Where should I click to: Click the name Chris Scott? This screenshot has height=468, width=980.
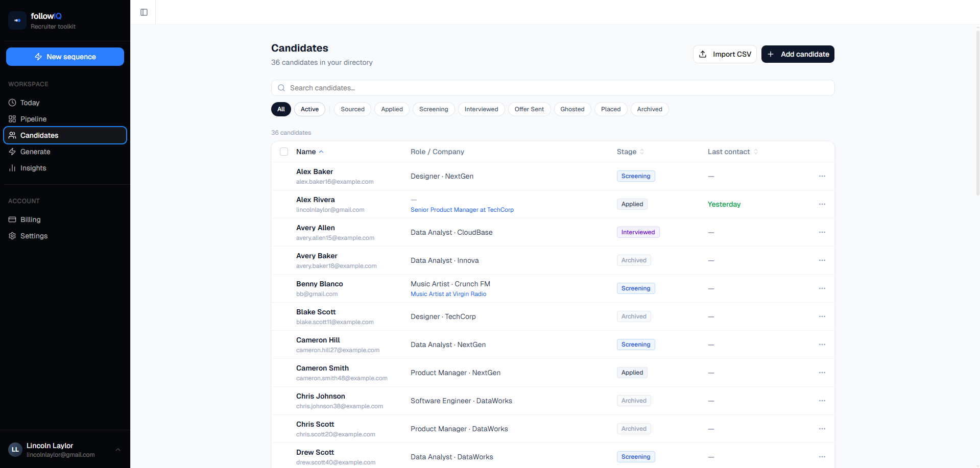click(315, 424)
